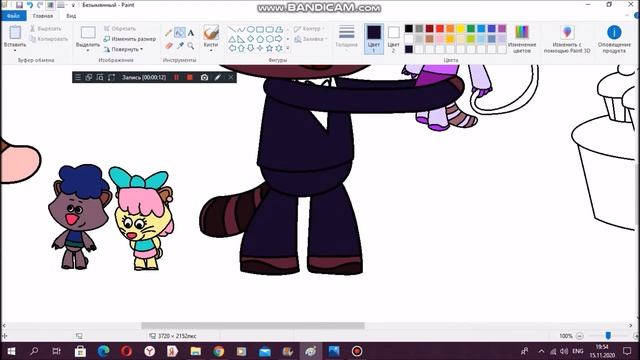
Task: Click the Crop (Обрезать) button
Action: 120,29
